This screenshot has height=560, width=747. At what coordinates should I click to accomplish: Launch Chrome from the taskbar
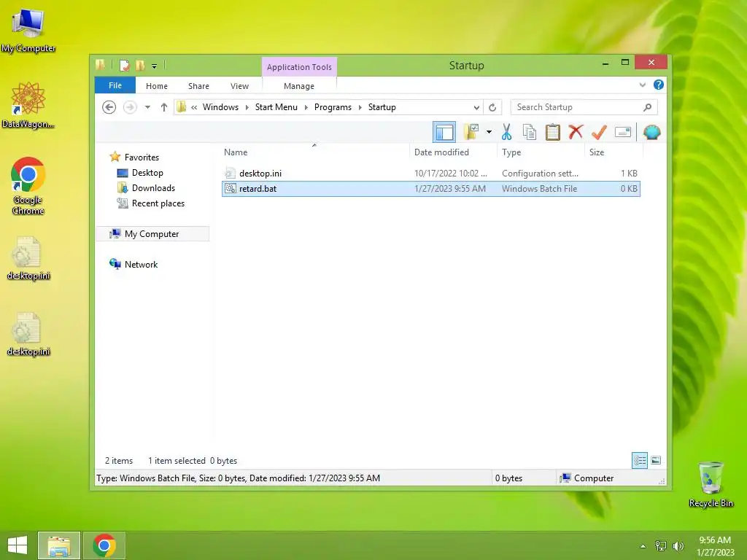click(104, 545)
